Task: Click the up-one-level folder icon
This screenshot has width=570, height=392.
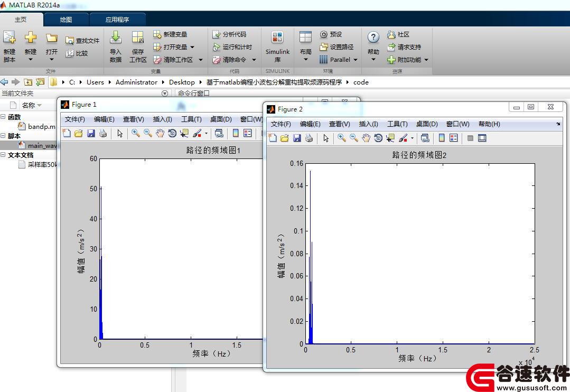Action: (x=28, y=82)
